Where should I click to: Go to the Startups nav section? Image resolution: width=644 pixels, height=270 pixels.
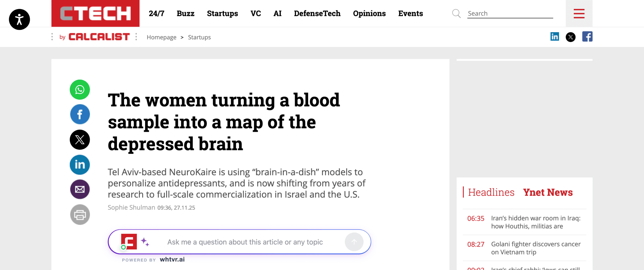[222, 13]
